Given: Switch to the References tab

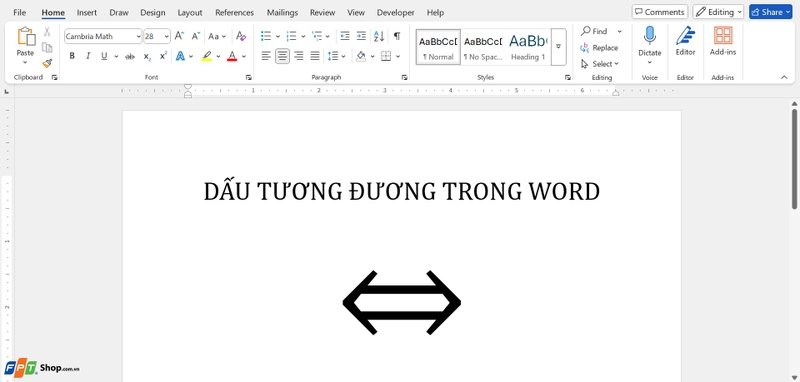Looking at the screenshot, I should [x=234, y=12].
